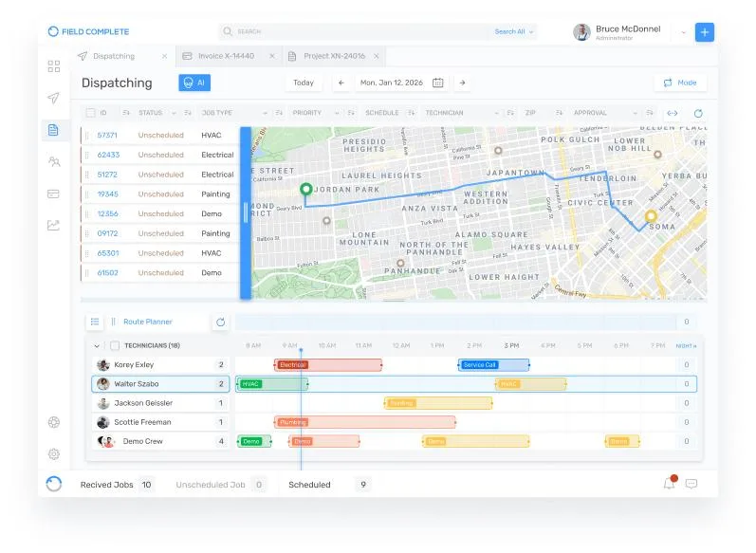The height and width of the screenshot is (553, 756).
Task: Click the Field Complete logo
Action: coord(88,32)
